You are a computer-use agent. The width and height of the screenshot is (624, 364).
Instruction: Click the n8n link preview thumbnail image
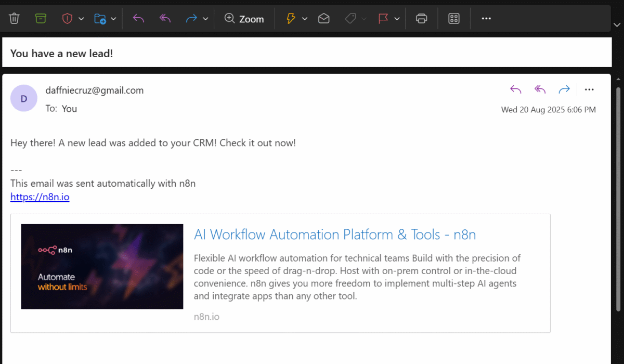click(102, 266)
